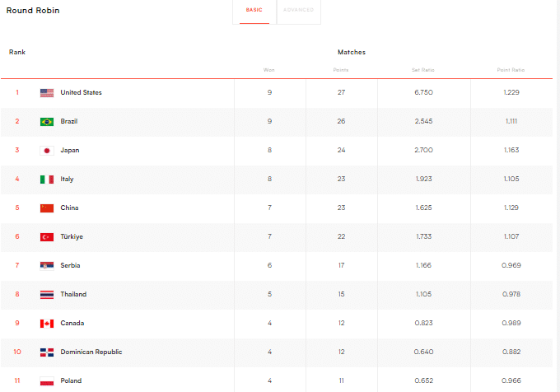This screenshot has height=392, width=560.
Task: Click the Brazil flag icon
Action: [x=47, y=122]
